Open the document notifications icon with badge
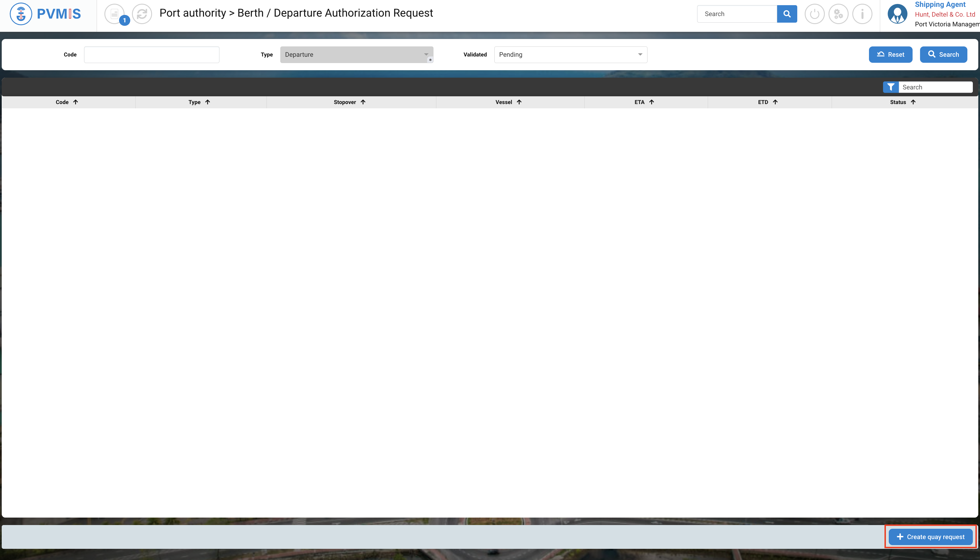980x560 pixels. tap(115, 14)
